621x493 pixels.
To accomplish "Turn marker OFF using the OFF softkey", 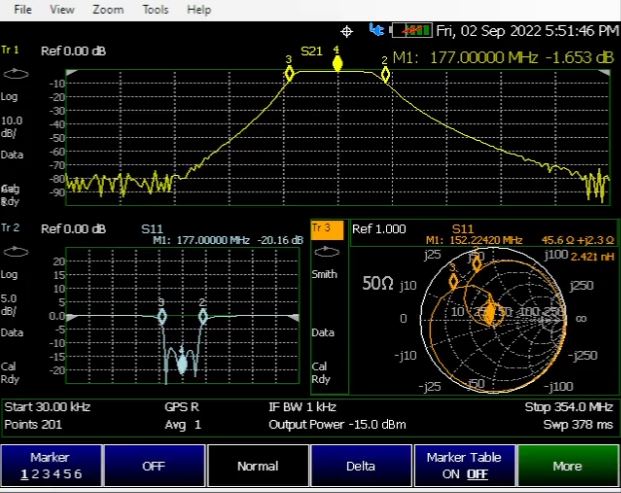I will click(153, 465).
